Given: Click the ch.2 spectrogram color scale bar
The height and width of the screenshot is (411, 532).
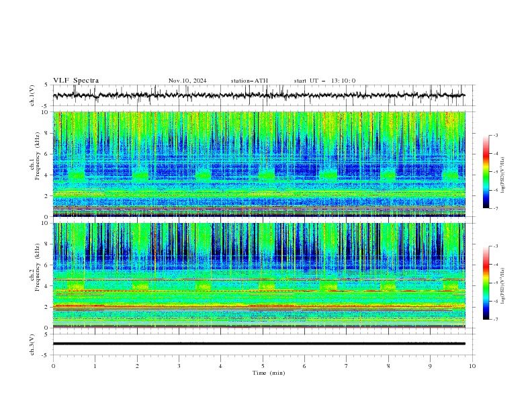Looking at the screenshot, I should (486, 283).
